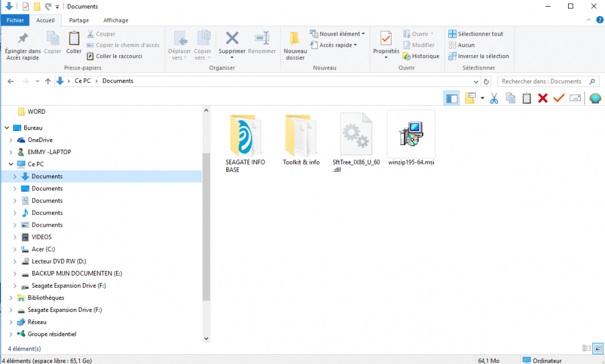This screenshot has height=364, width=605.
Task: Select the SftTree_IX86_U_60.dll file
Action: 356,143
